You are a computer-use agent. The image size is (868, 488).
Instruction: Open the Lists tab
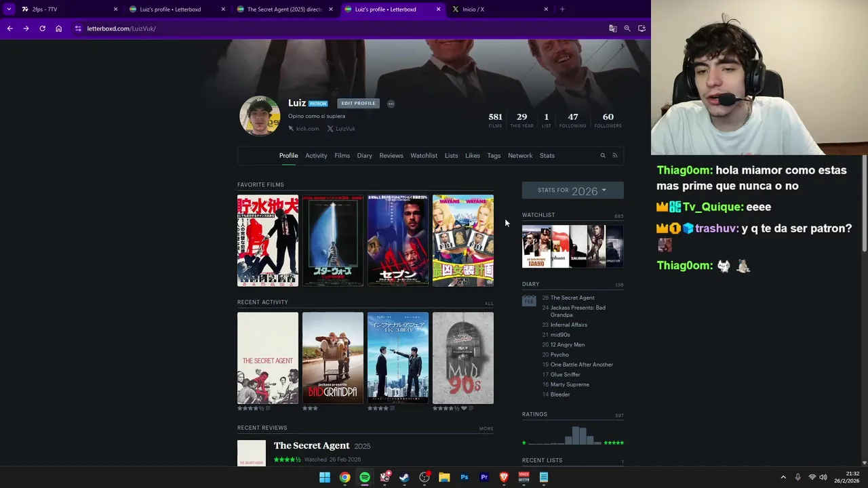pos(451,156)
